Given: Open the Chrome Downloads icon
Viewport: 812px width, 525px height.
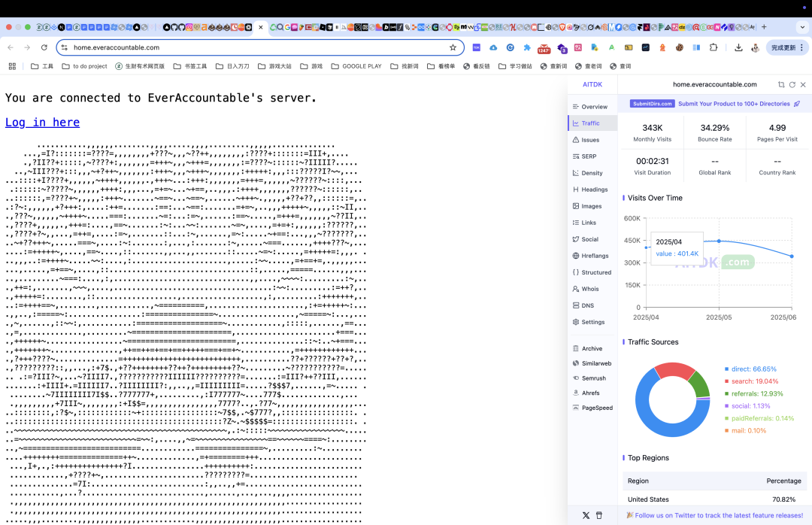Looking at the screenshot, I should (738, 47).
